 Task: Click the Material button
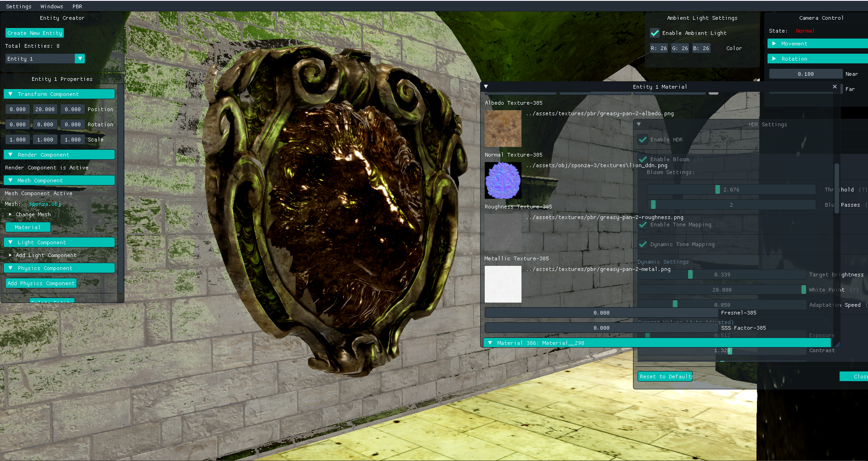pyautogui.click(x=28, y=227)
